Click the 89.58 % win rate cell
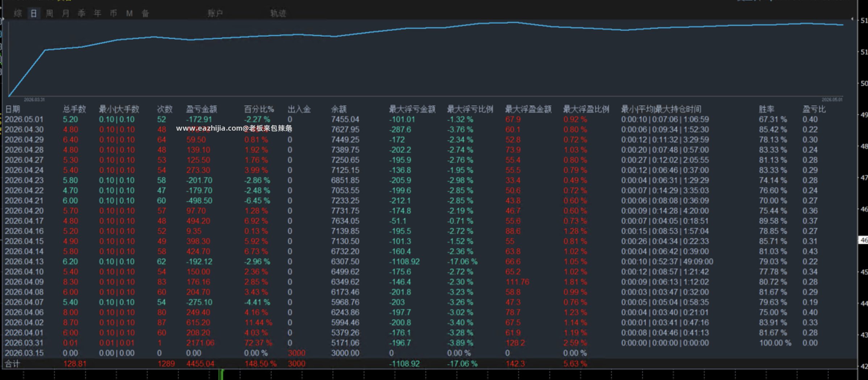 [773, 221]
